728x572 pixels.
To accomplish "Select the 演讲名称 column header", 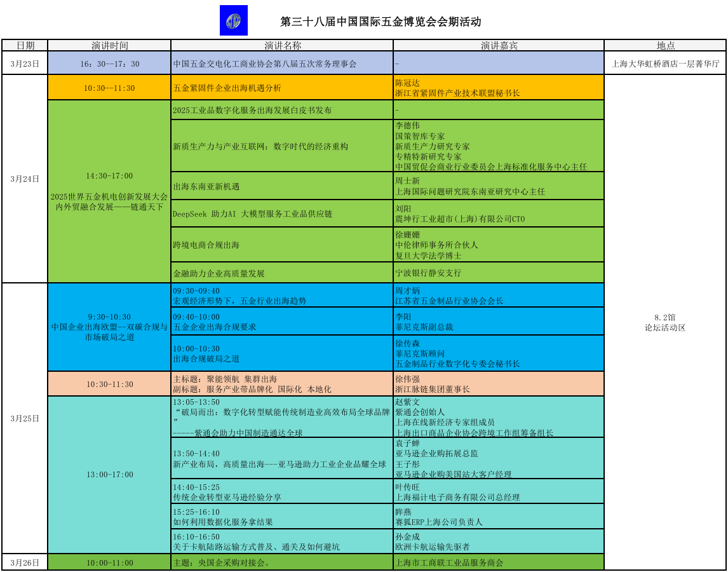I will 282,45.
